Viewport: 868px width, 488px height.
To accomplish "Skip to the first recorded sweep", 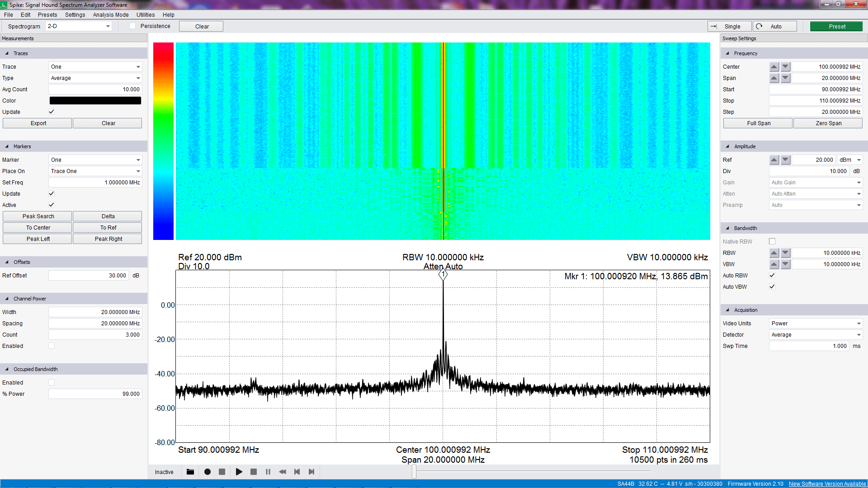I will click(297, 472).
